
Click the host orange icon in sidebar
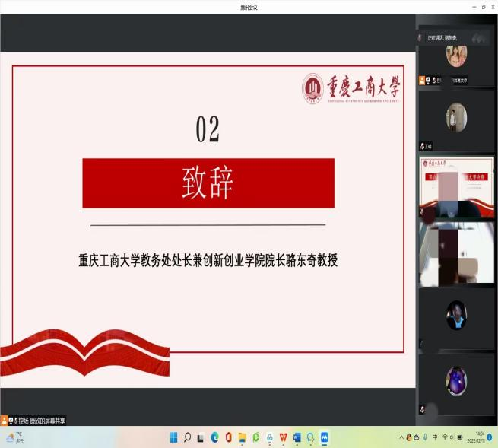(422, 81)
